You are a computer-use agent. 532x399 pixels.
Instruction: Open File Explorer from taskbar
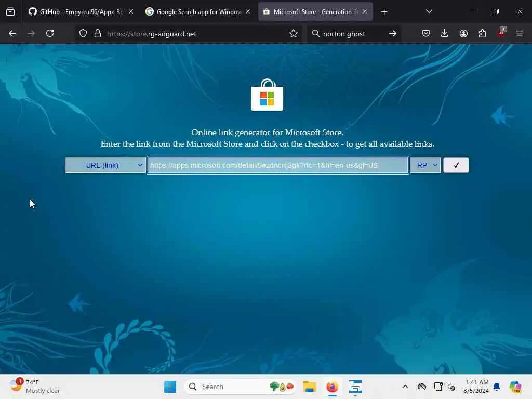(310, 387)
